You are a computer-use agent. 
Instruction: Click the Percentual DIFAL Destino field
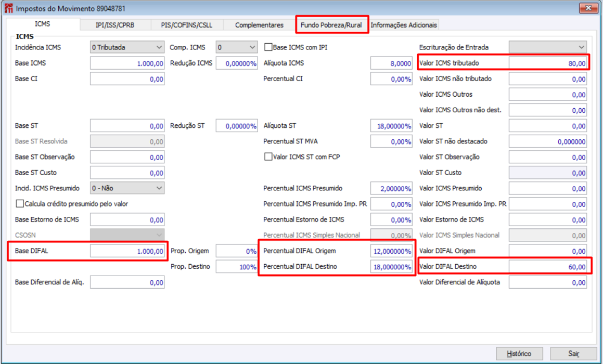tap(391, 267)
